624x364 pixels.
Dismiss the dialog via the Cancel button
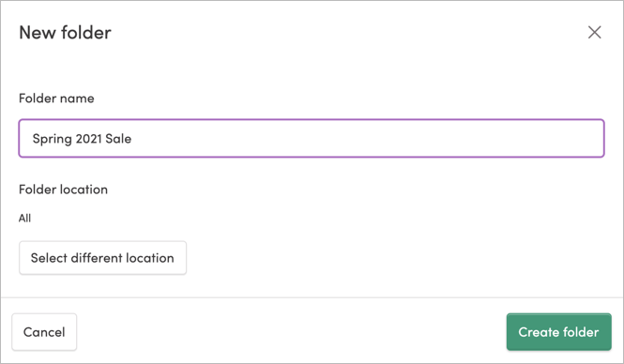44,332
